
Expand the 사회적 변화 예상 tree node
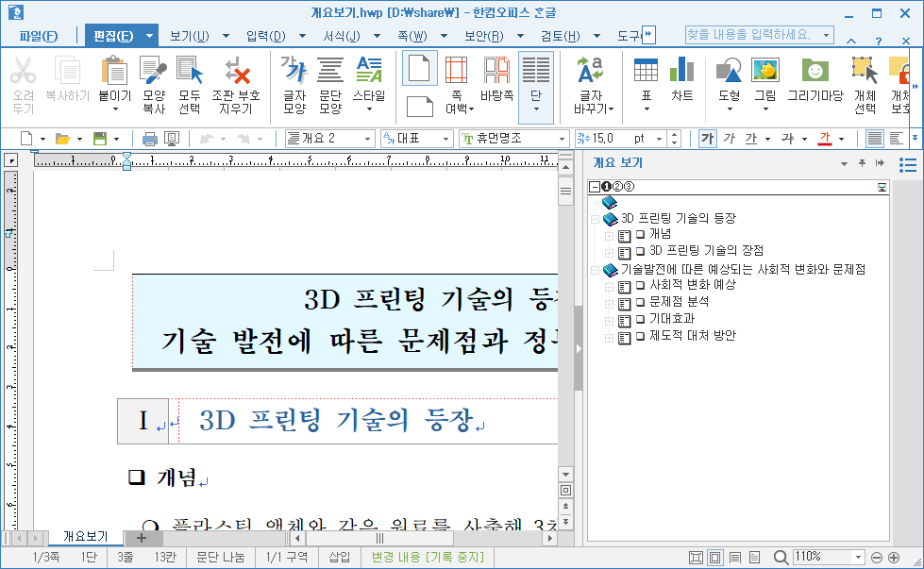pos(609,288)
